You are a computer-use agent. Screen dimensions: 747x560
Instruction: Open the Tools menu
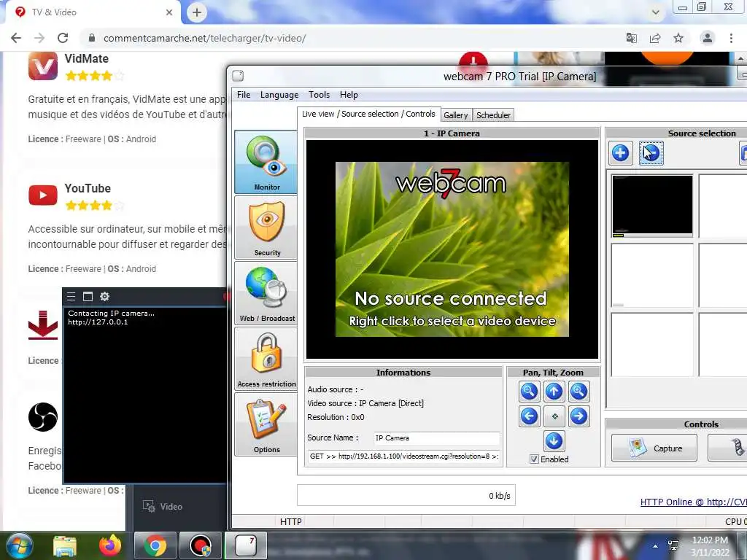[x=319, y=95]
